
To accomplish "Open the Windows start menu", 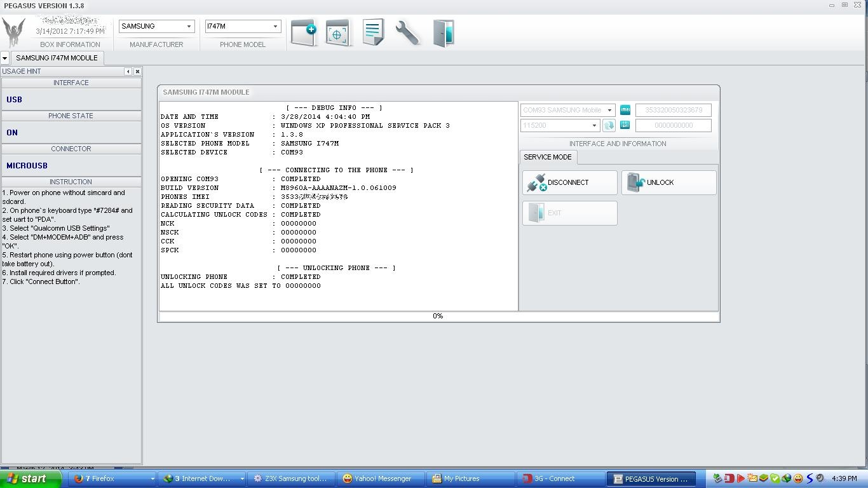I will pos(31,478).
